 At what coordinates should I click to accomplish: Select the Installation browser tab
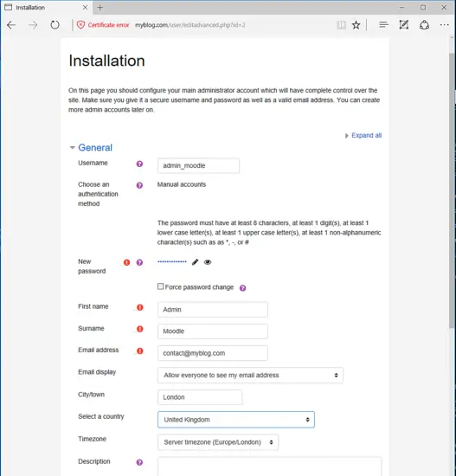pyautogui.click(x=46, y=7)
